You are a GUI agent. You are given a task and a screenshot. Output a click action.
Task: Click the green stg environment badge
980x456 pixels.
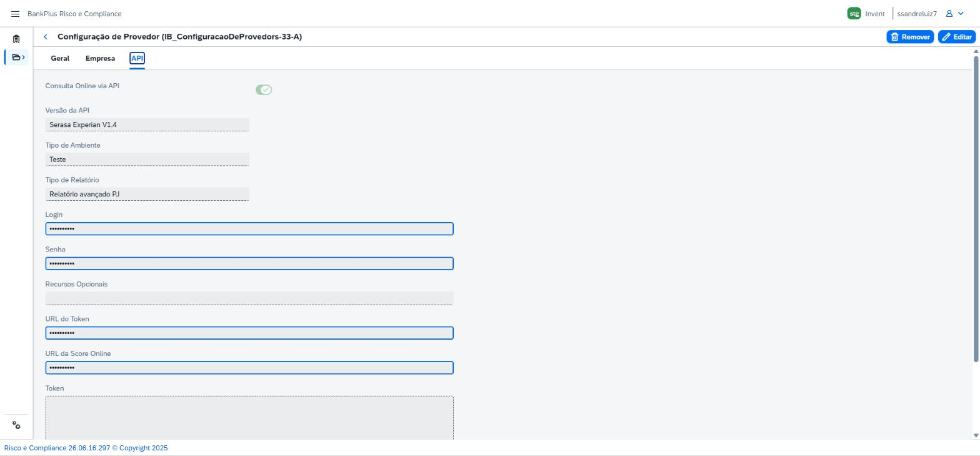click(x=854, y=14)
